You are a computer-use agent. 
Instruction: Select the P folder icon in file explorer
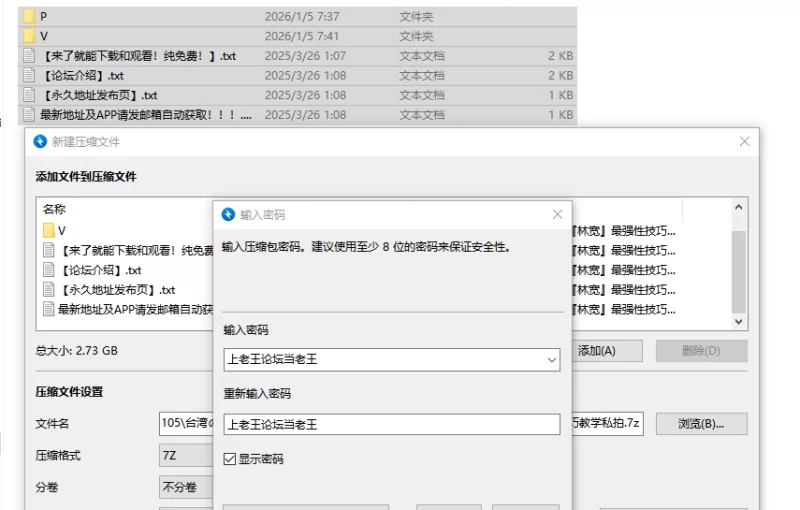coord(29,16)
